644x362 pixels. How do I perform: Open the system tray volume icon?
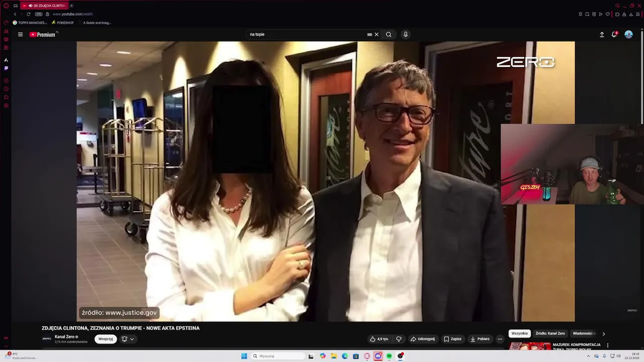[x=618, y=356]
